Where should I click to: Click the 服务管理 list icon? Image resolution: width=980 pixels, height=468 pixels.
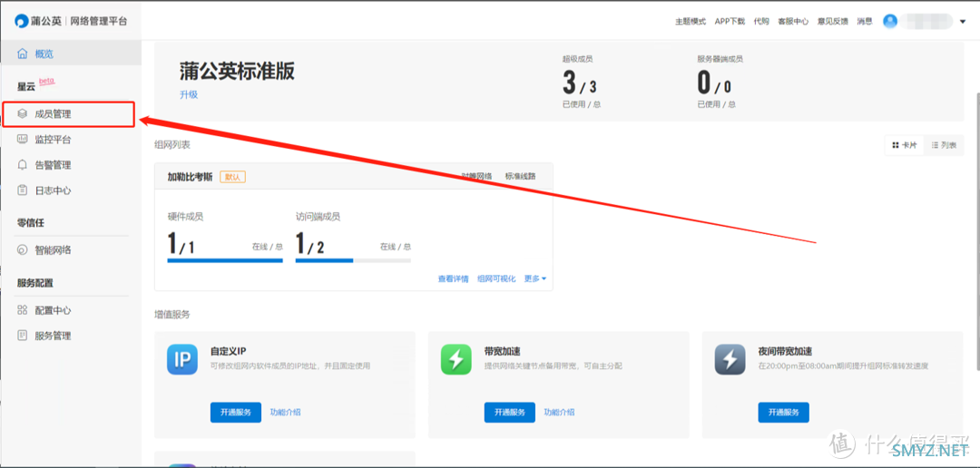(x=23, y=336)
